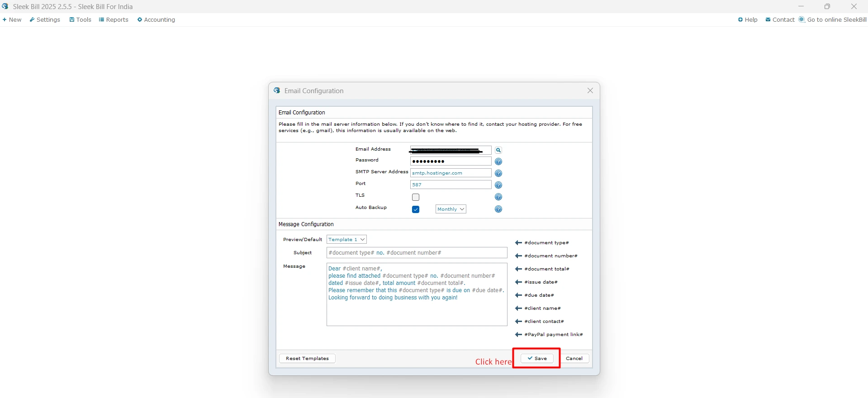Insert #client name# using its arrow
The height and width of the screenshot is (398, 868).
tap(518, 308)
